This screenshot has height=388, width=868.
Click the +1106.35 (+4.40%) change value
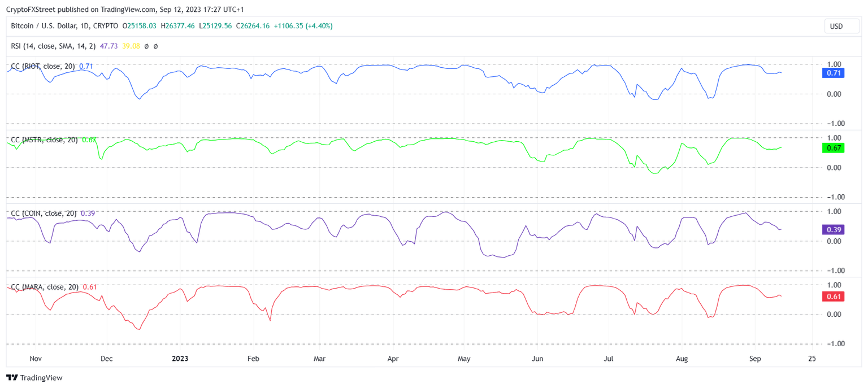click(303, 26)
